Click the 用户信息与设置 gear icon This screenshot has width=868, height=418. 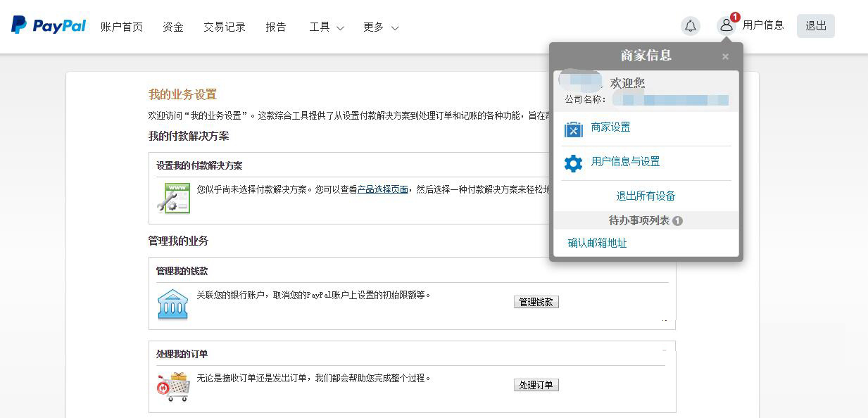point(574,163)
